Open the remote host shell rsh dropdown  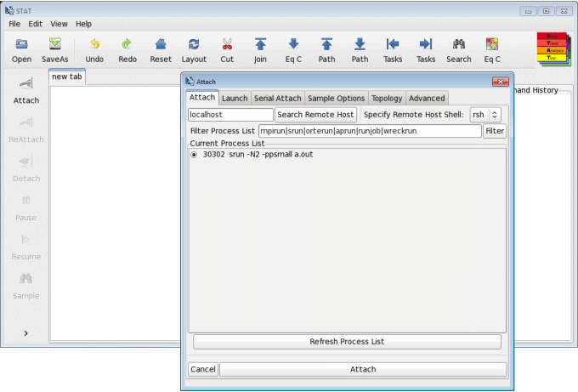485,115
